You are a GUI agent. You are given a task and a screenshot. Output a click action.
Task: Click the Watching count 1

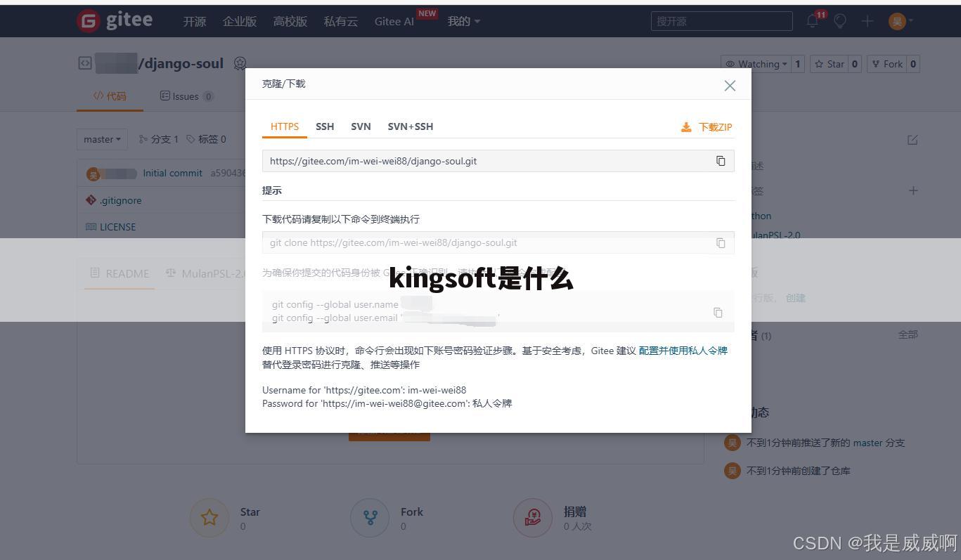(x=798, y=64)
